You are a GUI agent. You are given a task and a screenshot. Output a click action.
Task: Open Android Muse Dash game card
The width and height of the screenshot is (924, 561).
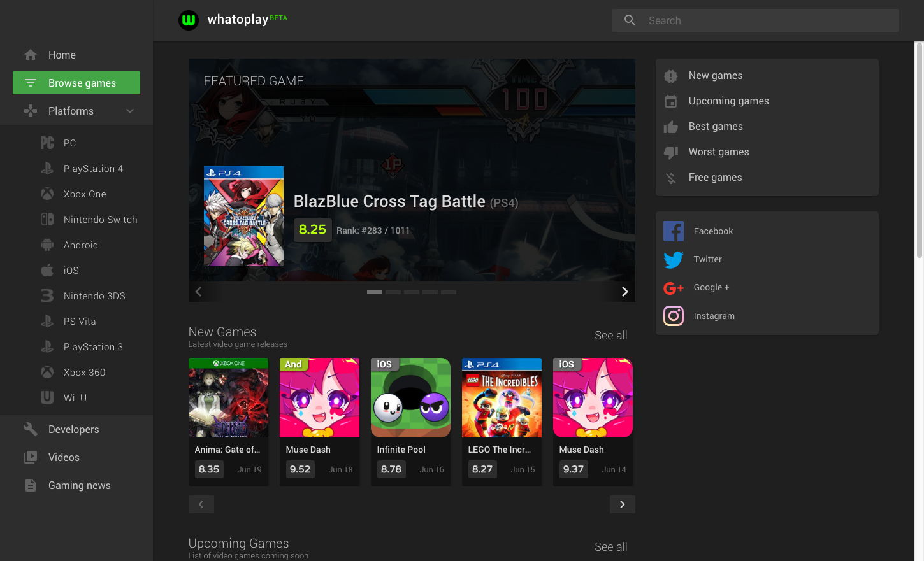point(319,422)
